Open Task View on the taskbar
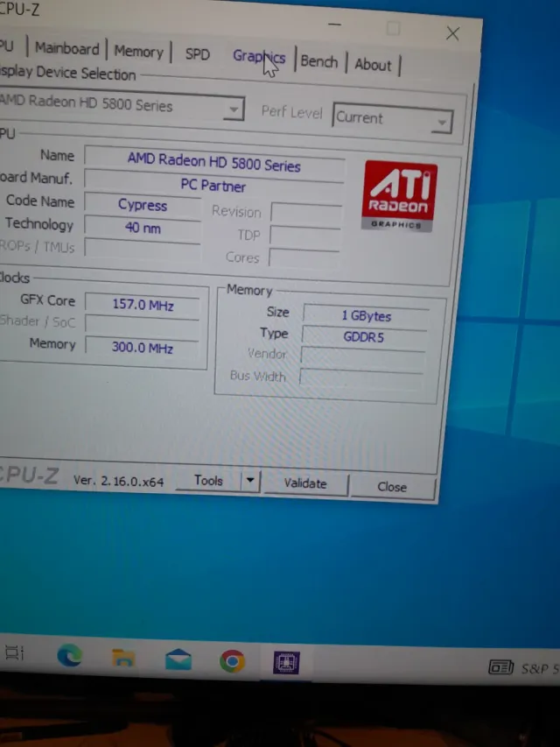This screenshot has height=747, width=560. tap(14, 653)
